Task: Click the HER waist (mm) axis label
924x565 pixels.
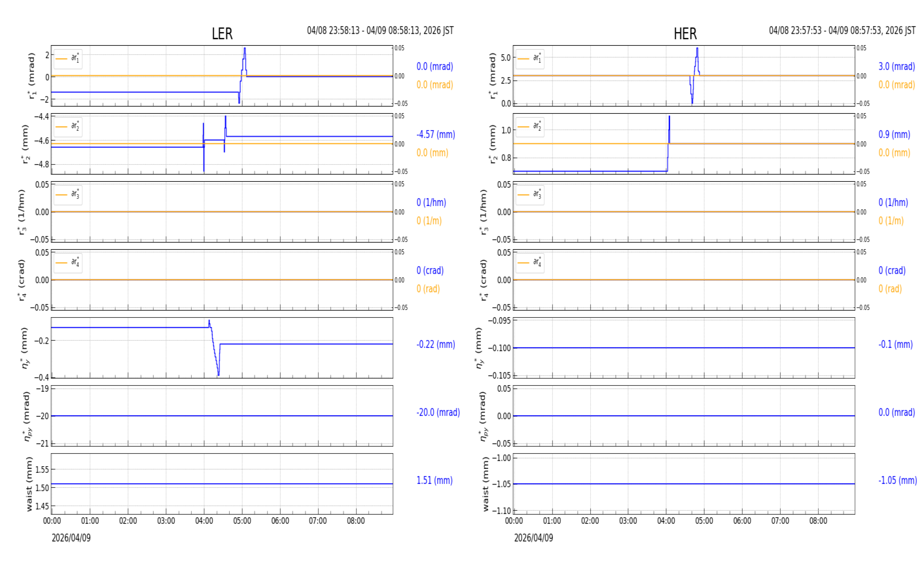Action: point(486,484)
